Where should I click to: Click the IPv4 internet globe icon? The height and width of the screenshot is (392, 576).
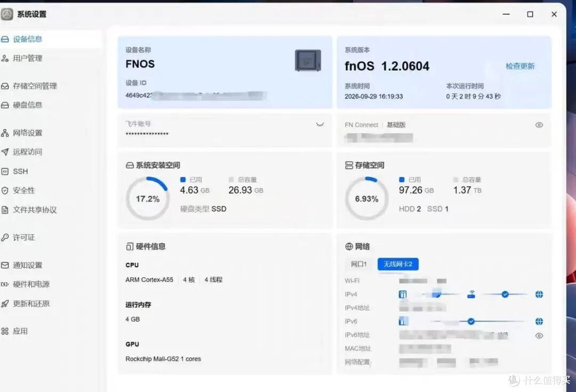539,294
